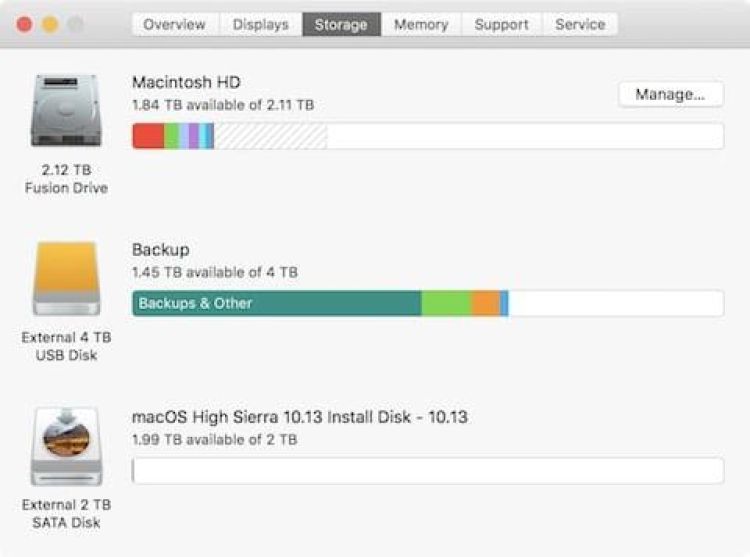The width and height of the screenshot is (750, 557).
Task: Click the yellow minimize window button
Action: point(49,24)
